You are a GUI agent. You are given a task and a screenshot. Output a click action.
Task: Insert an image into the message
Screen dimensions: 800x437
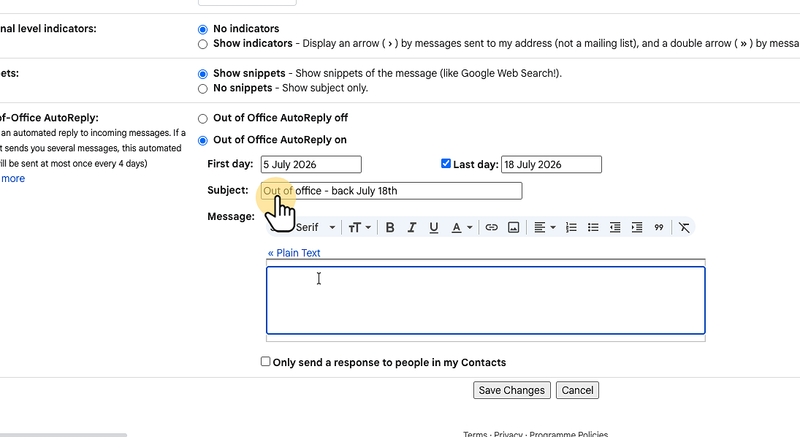[x=514, y=227]
